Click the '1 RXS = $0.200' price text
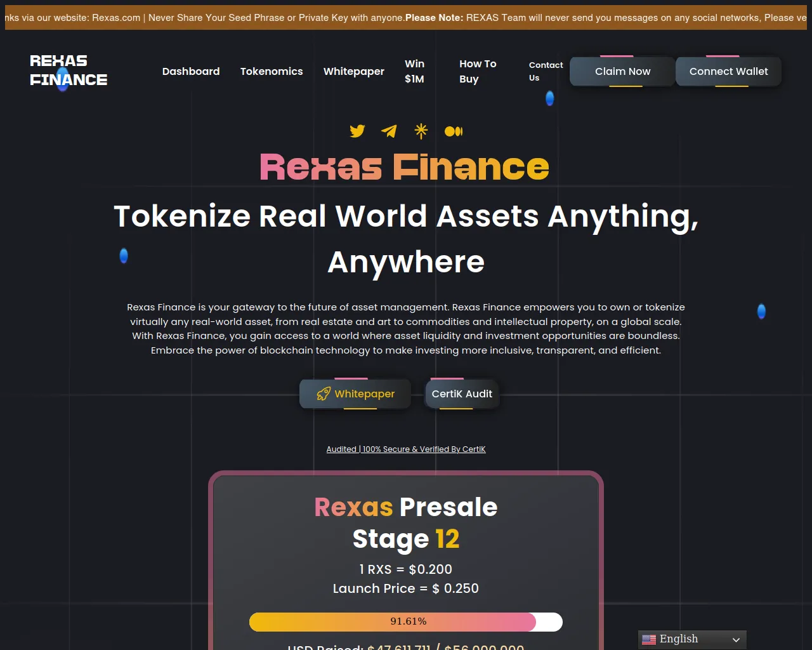This screenshot has height=650, width=812. click(406, 569)
